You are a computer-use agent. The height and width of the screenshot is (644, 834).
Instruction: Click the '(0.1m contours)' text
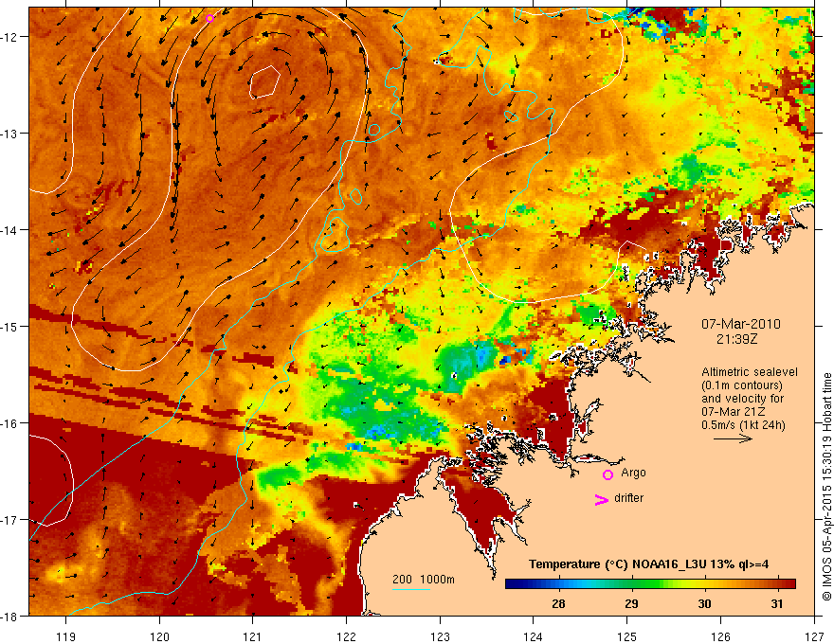pos(741,385)
